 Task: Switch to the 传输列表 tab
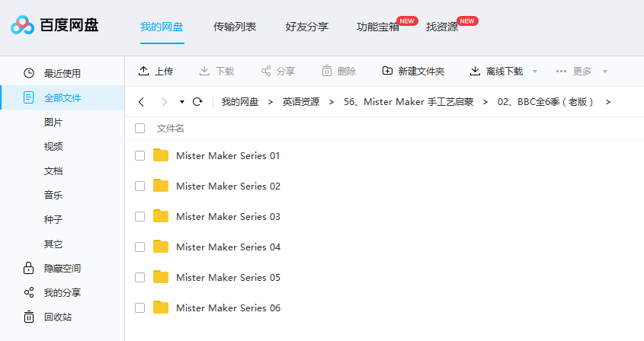235,27
